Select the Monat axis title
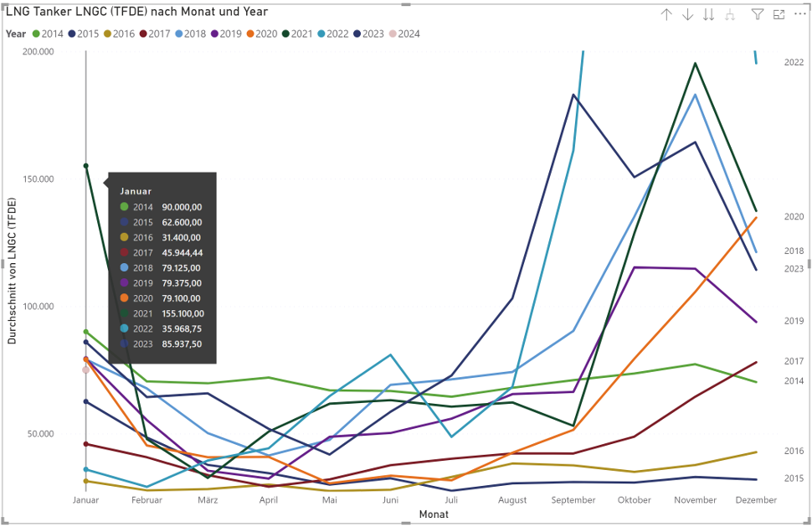The width and height of the screenshot is (812, 527). [434, 514]
